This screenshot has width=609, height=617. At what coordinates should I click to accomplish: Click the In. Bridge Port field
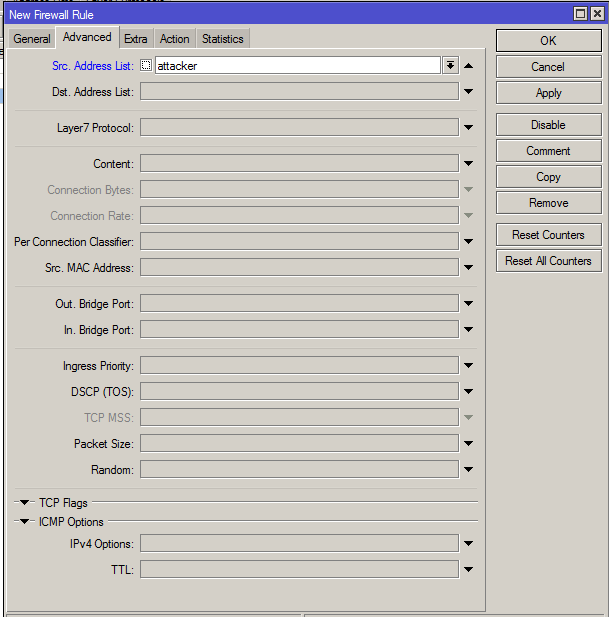(x=299, y=329)
